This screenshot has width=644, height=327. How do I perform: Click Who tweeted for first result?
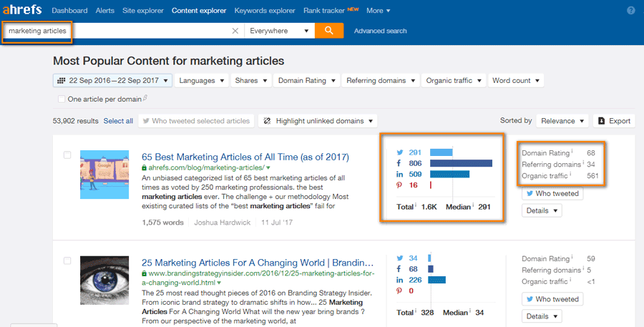coord(552,193)
